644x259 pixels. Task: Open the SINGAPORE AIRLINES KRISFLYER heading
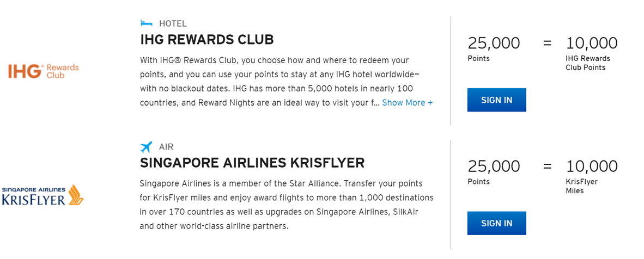tap(252, 163)
